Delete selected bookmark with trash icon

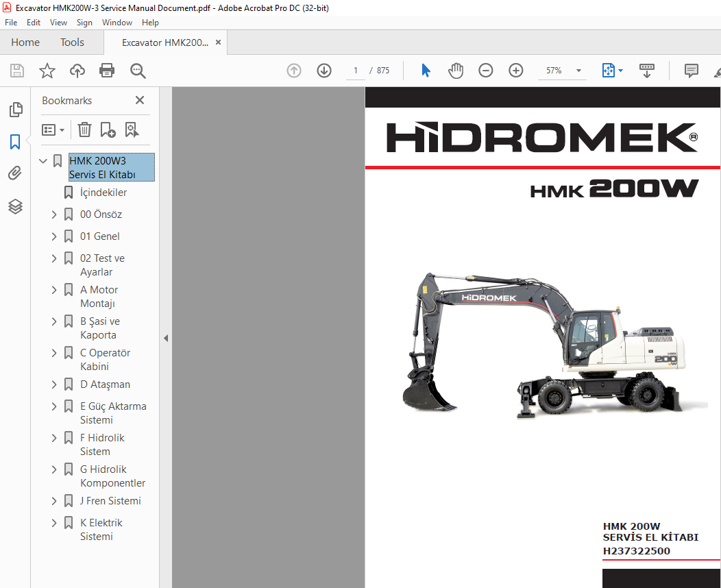pos(84,130)
